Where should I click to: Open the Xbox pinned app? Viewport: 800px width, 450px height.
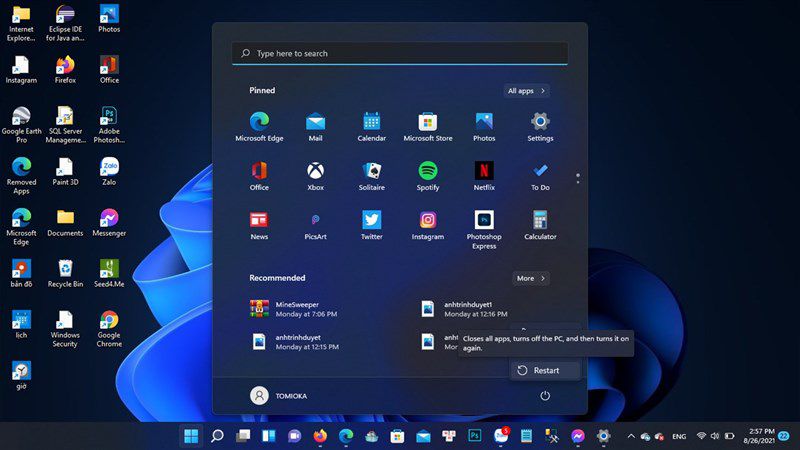pyautogui.click(x=315, y=176)
